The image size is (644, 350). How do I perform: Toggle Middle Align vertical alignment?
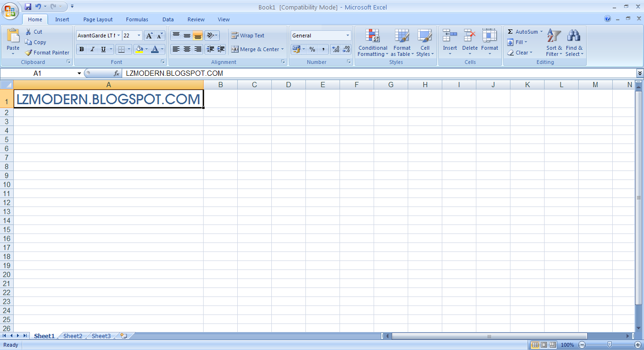point(187,36)
